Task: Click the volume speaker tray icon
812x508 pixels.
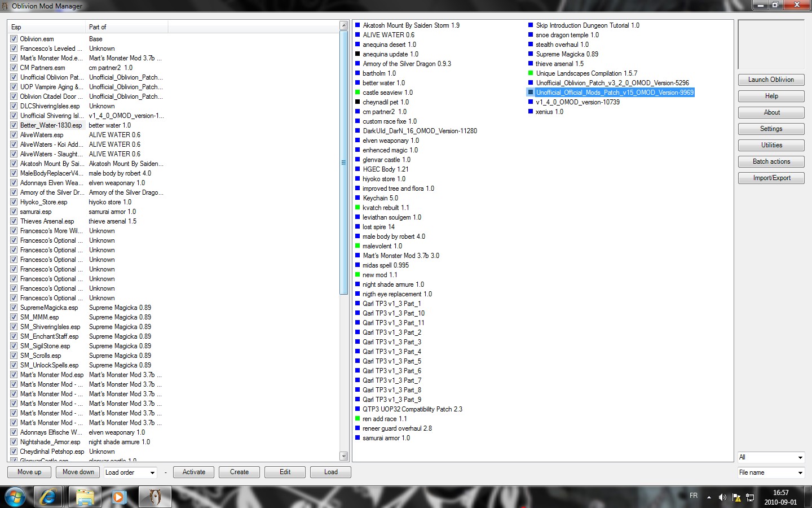Action: (722, 497)
